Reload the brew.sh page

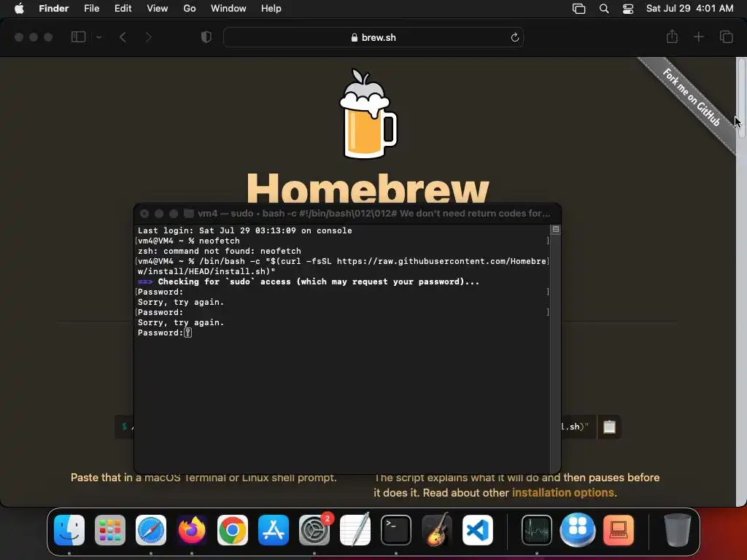[514, 37]
